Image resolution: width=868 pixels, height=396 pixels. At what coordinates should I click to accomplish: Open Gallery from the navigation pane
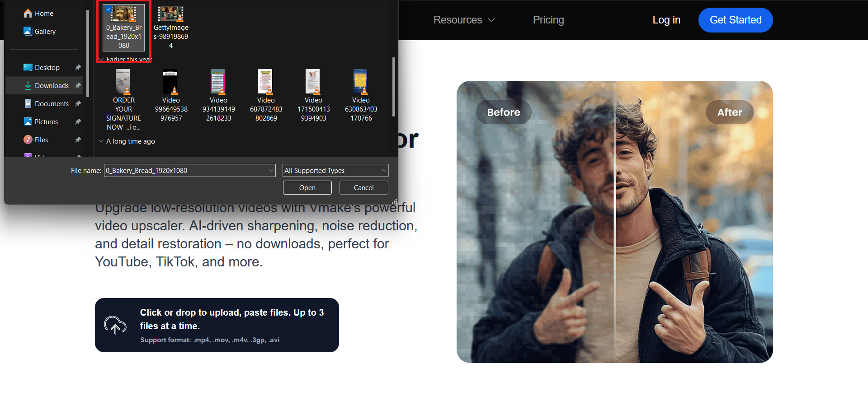point(45,32)
